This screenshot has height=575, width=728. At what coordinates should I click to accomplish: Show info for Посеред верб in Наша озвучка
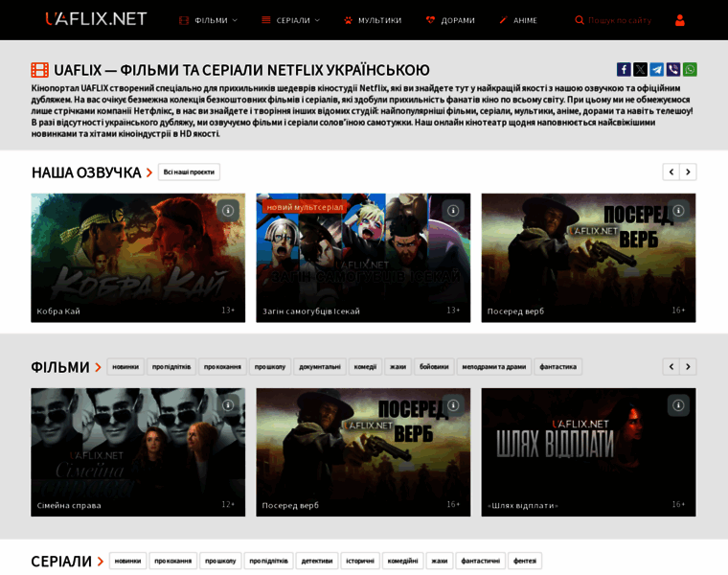[x=678, y=211]
